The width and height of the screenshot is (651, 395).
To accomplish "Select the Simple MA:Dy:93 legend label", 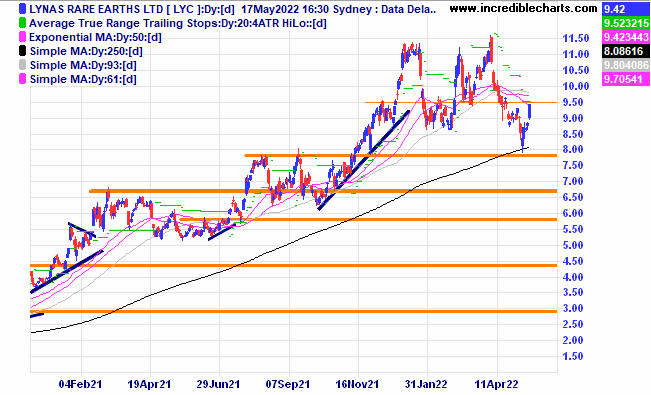I will click(x=83, y=65).
